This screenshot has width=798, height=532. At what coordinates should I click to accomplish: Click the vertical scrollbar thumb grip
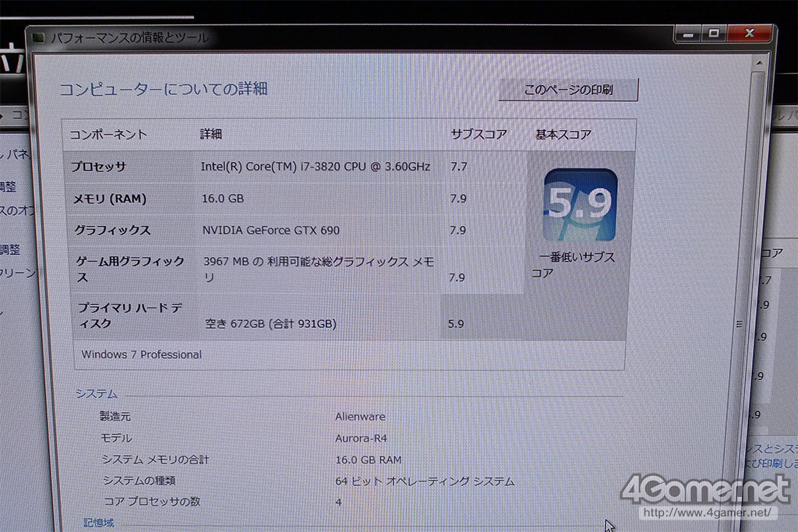click(x=740, y=324)
